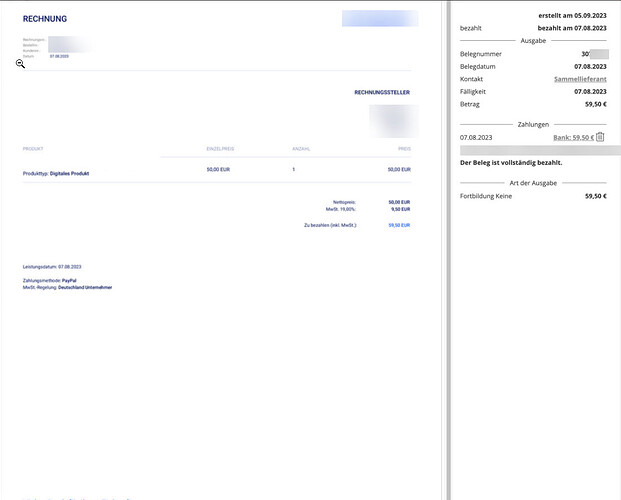Click the RECHNUNGSSTELLER heading
The image size is (621, 500).
click(x=382, y=92)
